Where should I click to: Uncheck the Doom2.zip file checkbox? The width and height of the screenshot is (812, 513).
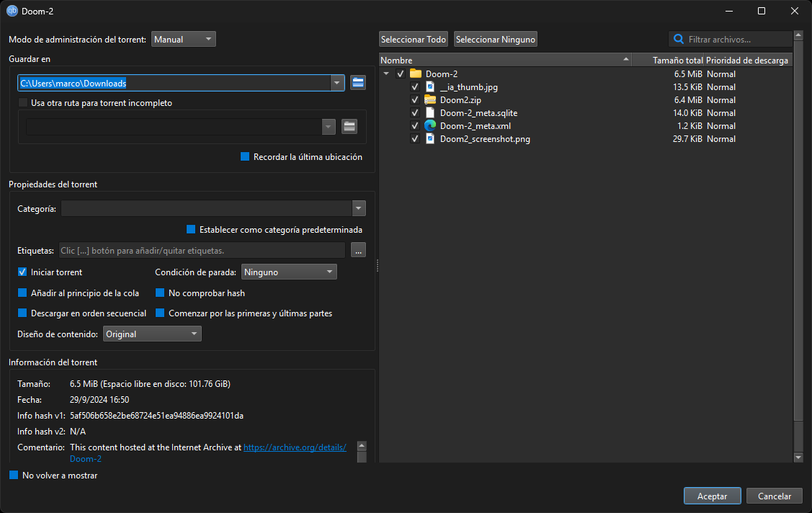414,100
